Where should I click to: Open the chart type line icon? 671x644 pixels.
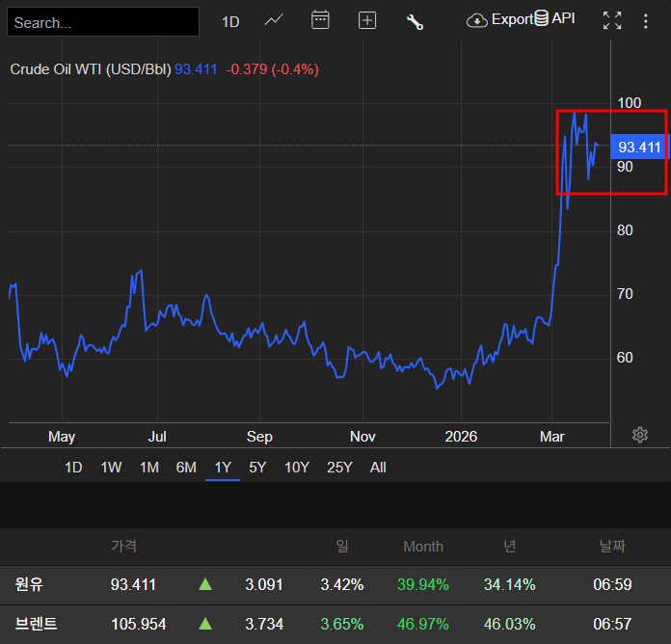274,20
